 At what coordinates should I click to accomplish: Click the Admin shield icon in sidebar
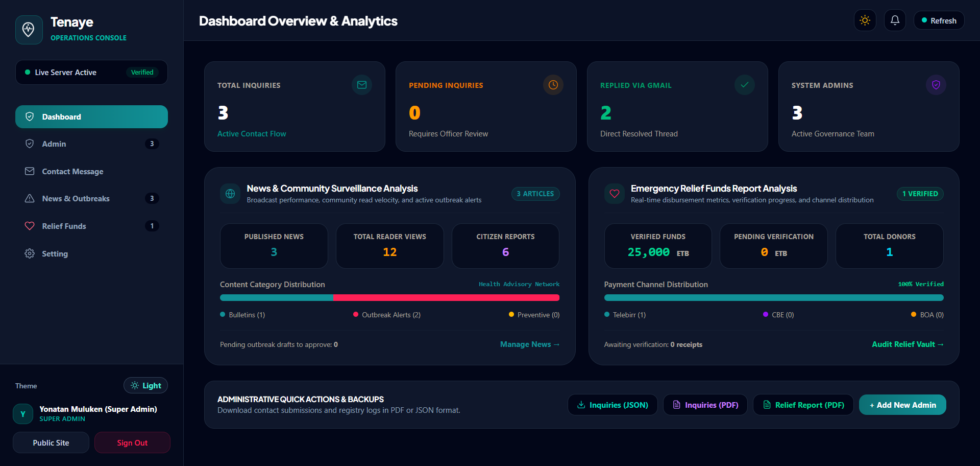[x=30, y=144]
